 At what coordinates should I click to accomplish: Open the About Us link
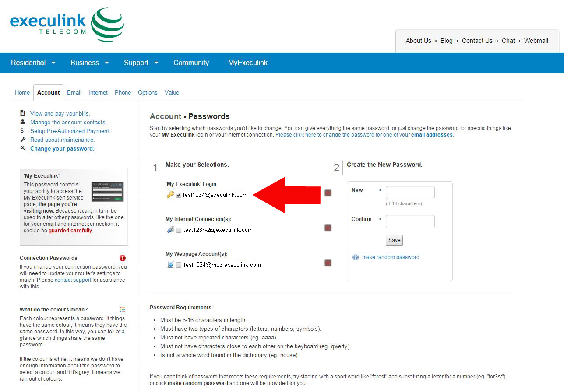point(419,41)
